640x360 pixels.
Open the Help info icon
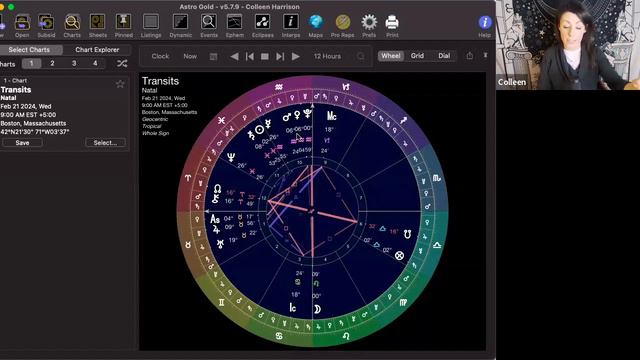pos(485,22)
